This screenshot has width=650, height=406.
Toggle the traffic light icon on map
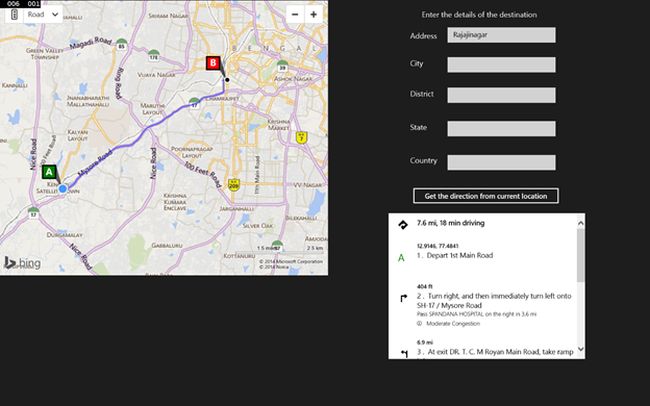click(14, 15)
